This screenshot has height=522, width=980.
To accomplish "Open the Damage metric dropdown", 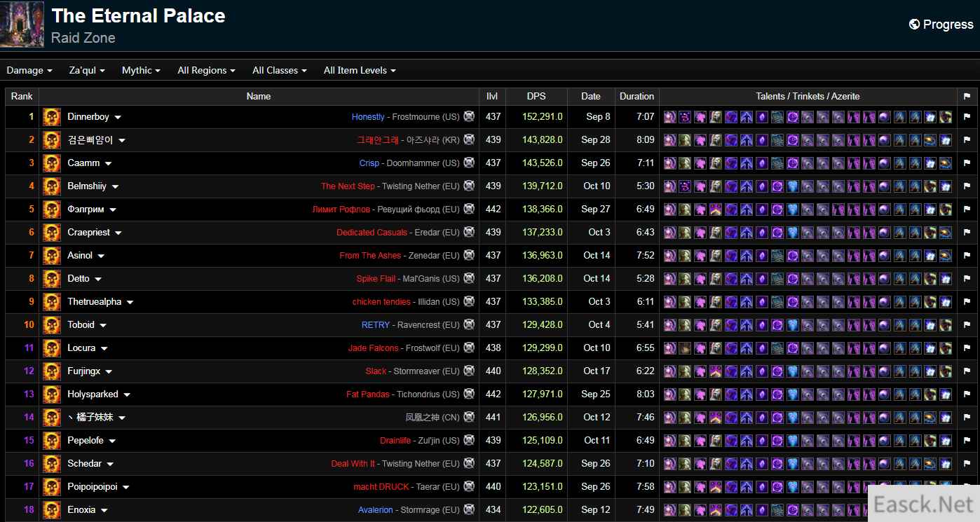I will point(29,71).
